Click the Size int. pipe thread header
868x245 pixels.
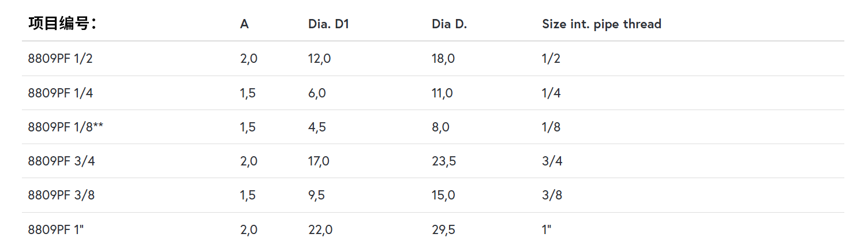coord(601,24)
